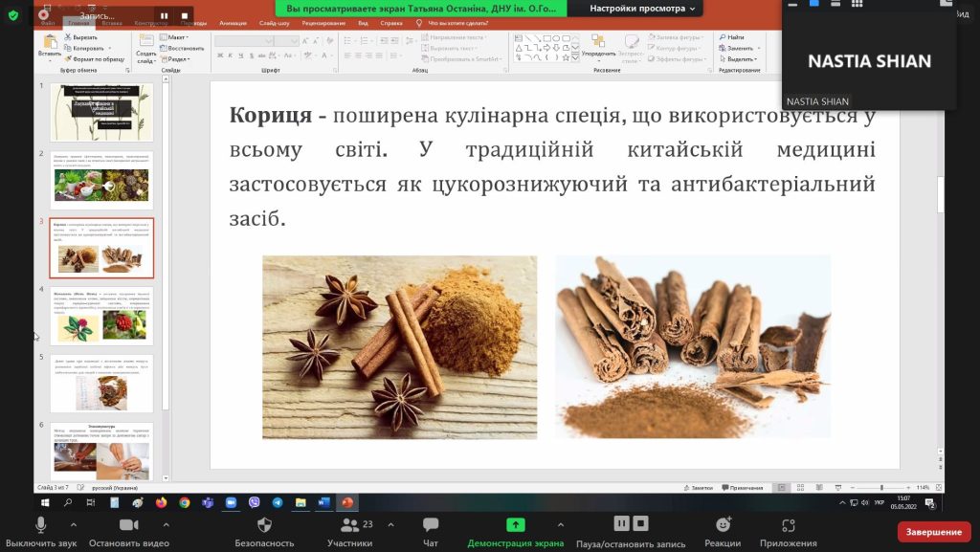Open the Макет layout dropdown
Screen dimensions: 980x552
point(174,37)
